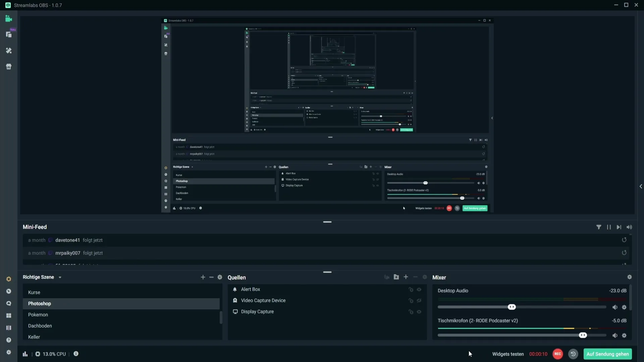Open source properties gear in Quellen

[x=425, y=277]
